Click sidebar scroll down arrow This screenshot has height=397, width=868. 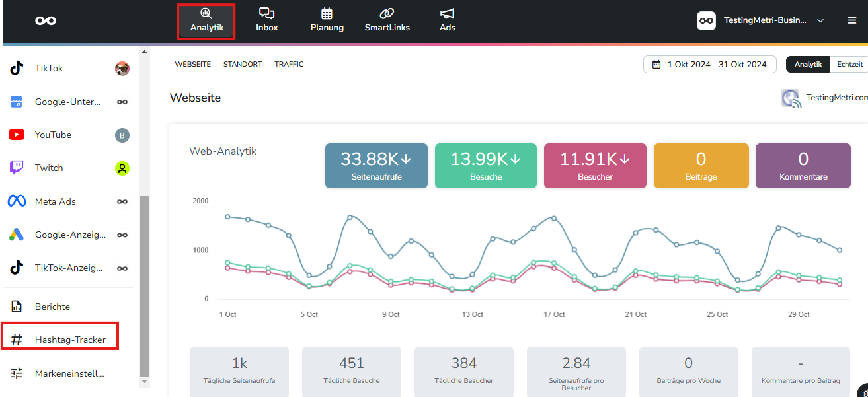tap(144, 382)
